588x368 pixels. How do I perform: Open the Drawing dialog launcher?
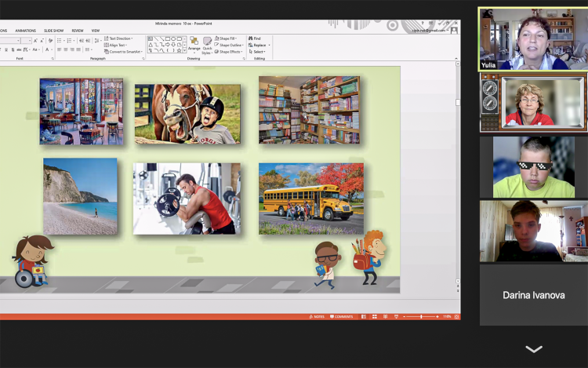tap(244, 59)
